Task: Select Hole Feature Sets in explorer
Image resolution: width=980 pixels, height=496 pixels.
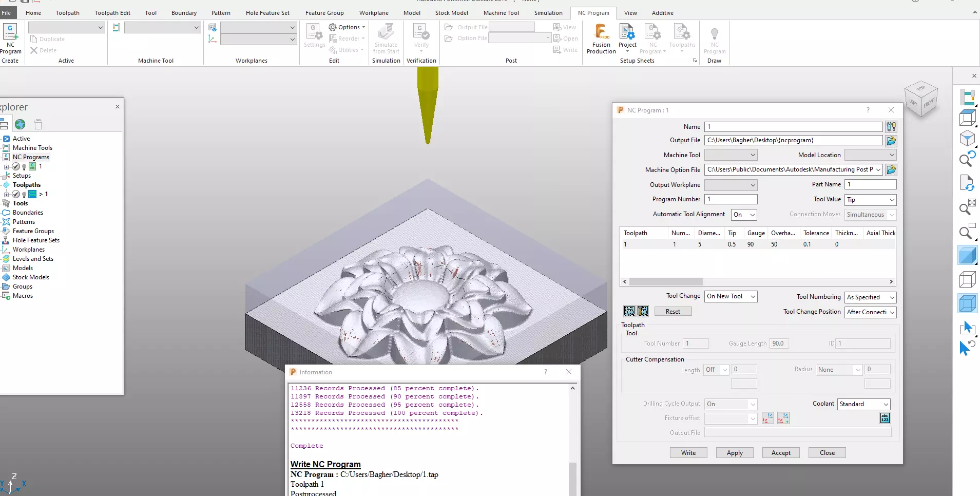Action: 36,240
